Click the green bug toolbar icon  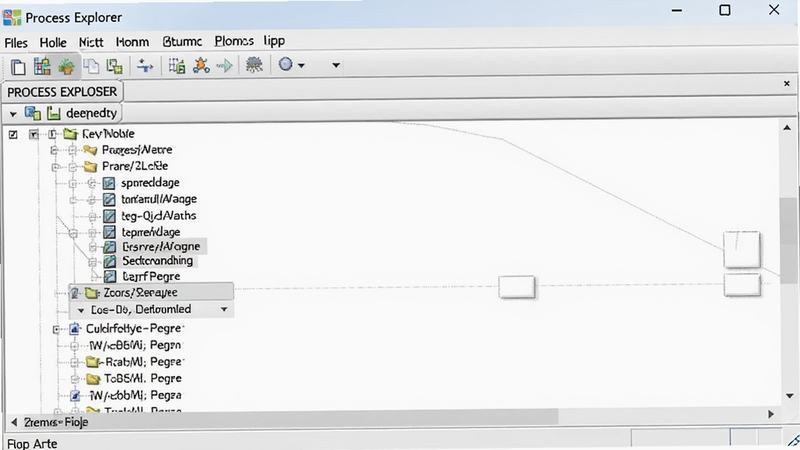[x=66, y=66]
